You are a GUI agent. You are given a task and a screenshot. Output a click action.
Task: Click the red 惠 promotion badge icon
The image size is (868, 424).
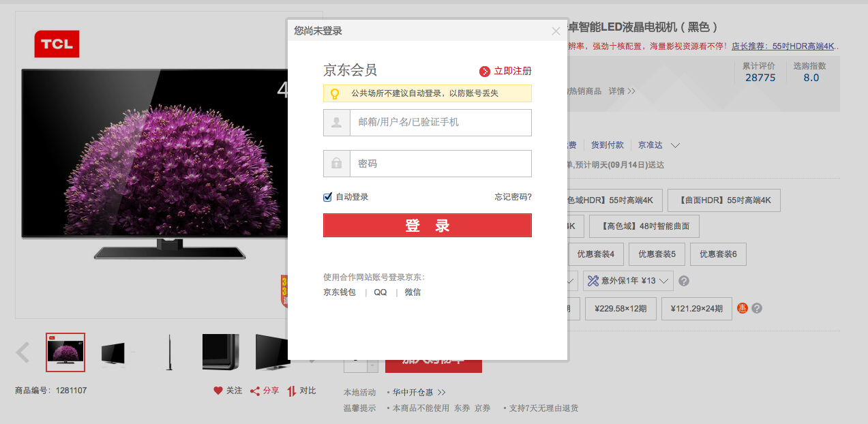[x=741, y=308]
